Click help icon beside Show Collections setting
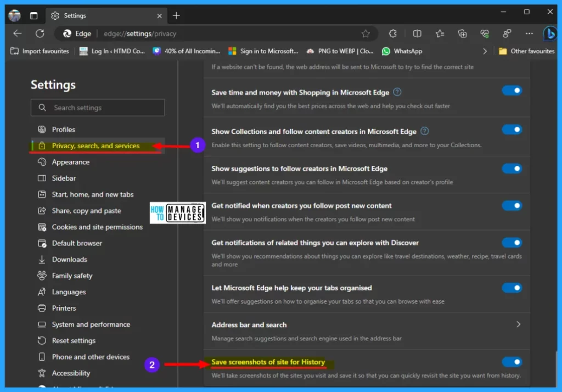The image size is (562, 392). point(424,131)
